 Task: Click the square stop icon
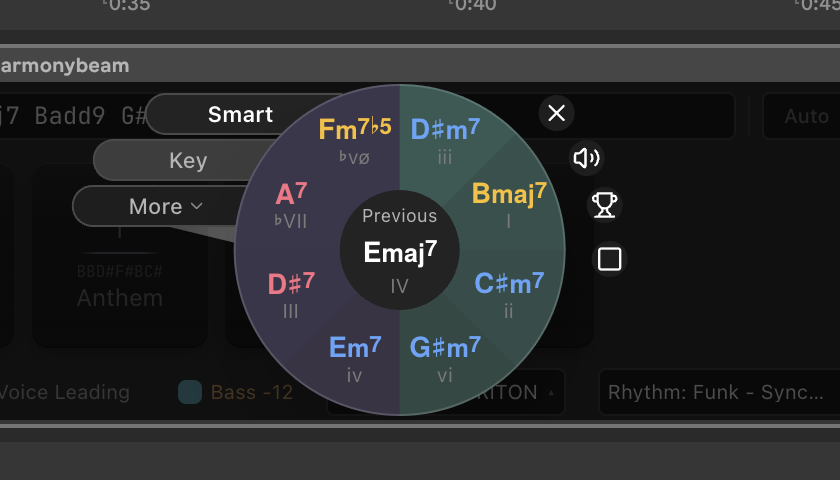610,259
